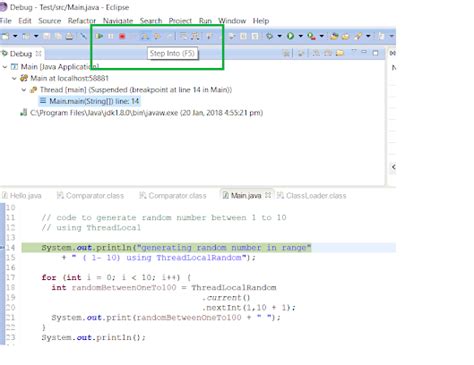Open the Project menu
The width and height of the screenshot is (474, 365).
(x=180, y=21)
